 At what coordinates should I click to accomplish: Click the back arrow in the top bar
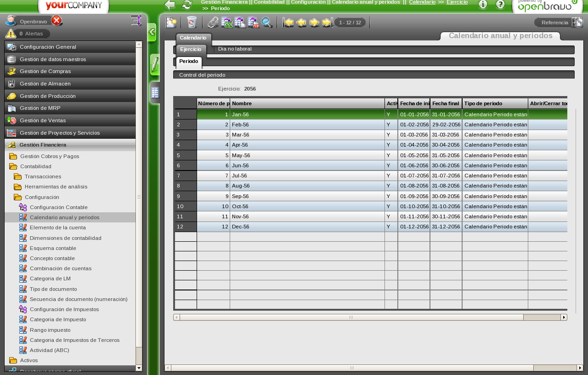point(170,5)
